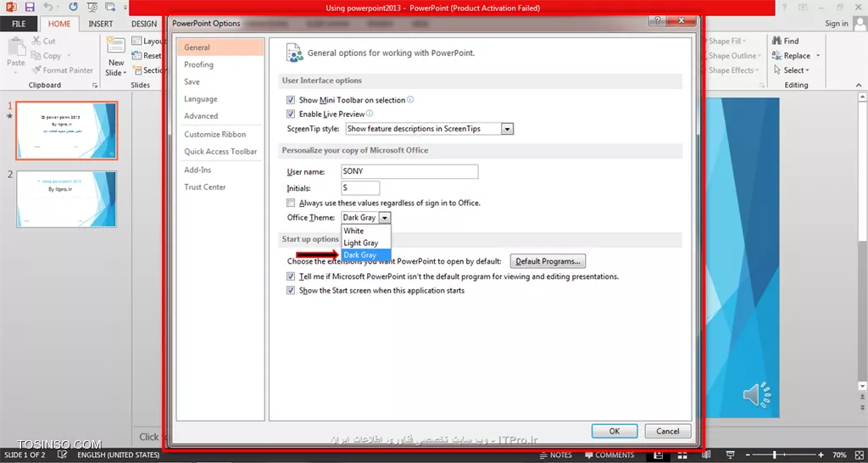This screenshot has height=463, width=868.
Task: Click the spell check icon in status bar
Action: point(62,455)
